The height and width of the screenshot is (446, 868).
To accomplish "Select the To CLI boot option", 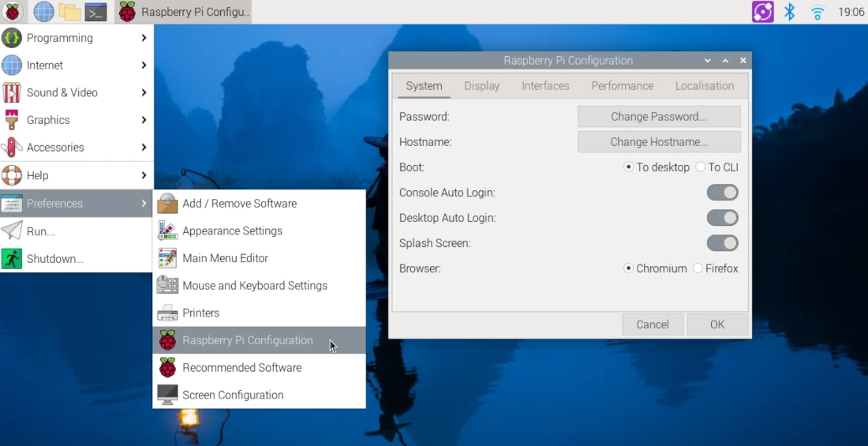I will (x=716, y=167).
